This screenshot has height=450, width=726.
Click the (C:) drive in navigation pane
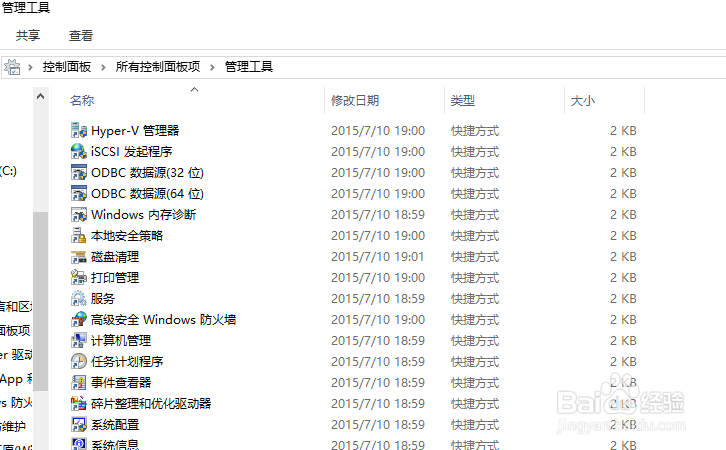tap(8, 171)
